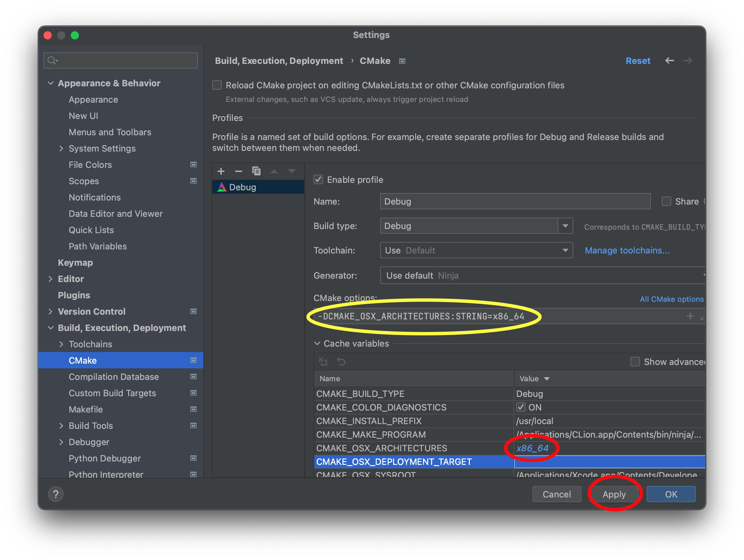Open the Keymap settings page
Image resolution: width=744 pixels, height=560 pixels.
pyautogui.click(x=75, y=263)
